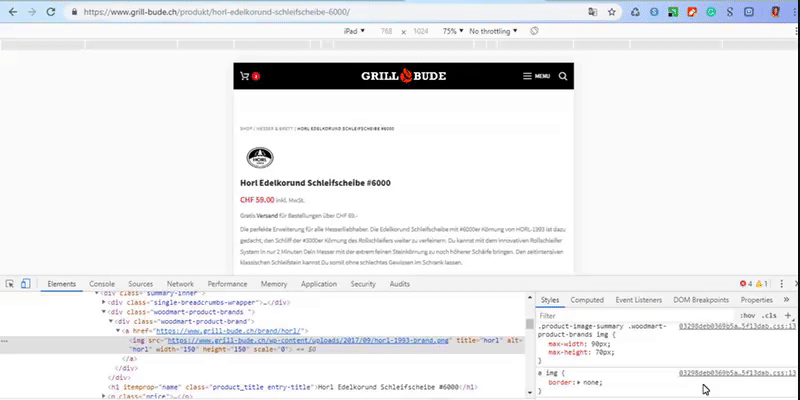Screen dimensions: 800x400
Task: Open the dark letter S extension
Action: [x=730, y=12]
